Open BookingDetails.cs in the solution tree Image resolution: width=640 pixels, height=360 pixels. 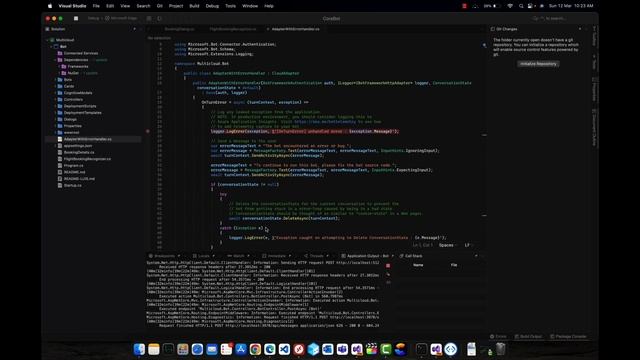[79, 152]
